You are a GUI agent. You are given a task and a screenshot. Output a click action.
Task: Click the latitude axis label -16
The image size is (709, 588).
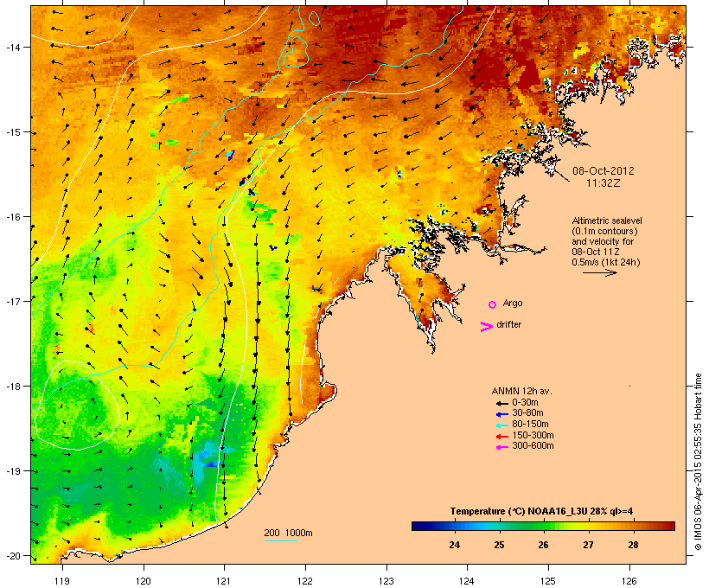pyautogui.click(x=12, y=217)
